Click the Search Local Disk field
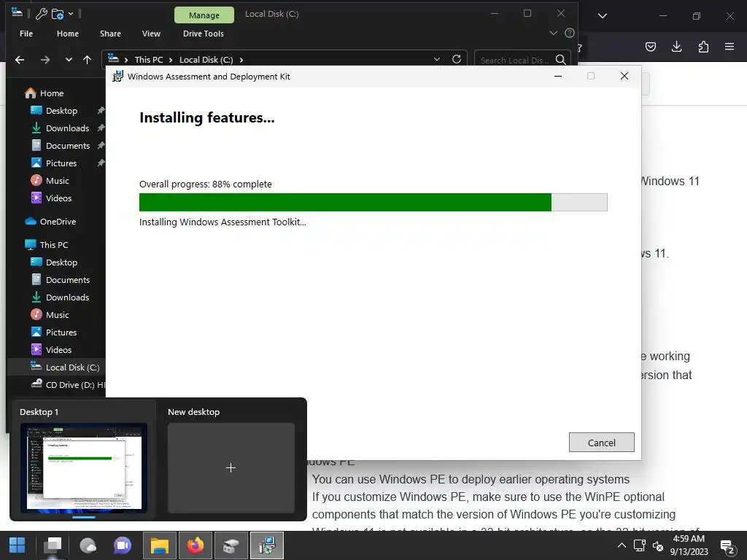 click(x=514, y=60)
